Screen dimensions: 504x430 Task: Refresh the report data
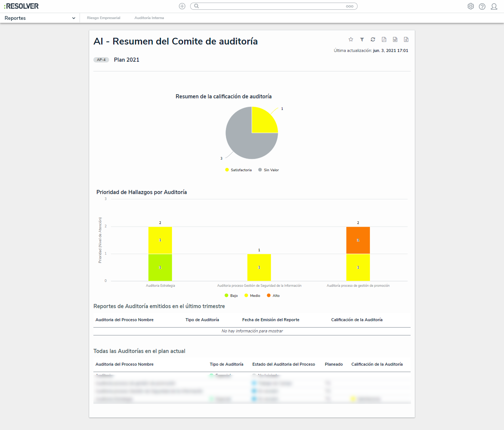click(x=373, y=40)
